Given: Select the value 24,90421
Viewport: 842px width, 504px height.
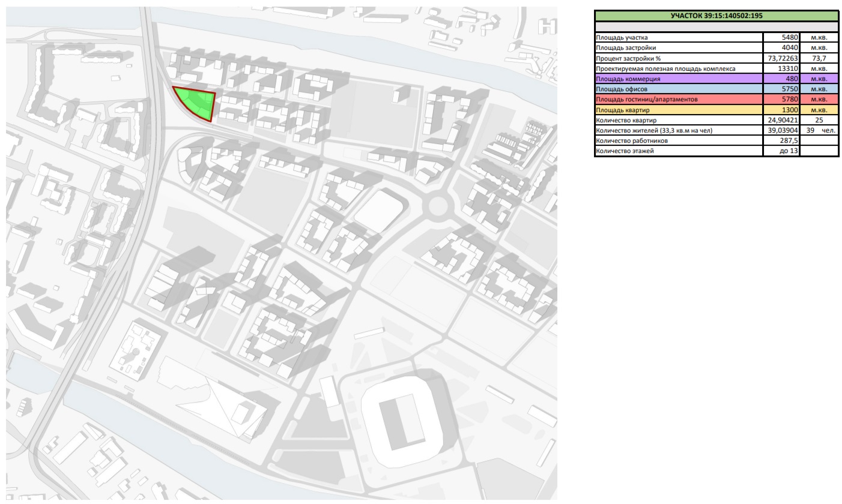Looking at the screenshot, I should tap(781, 120).
